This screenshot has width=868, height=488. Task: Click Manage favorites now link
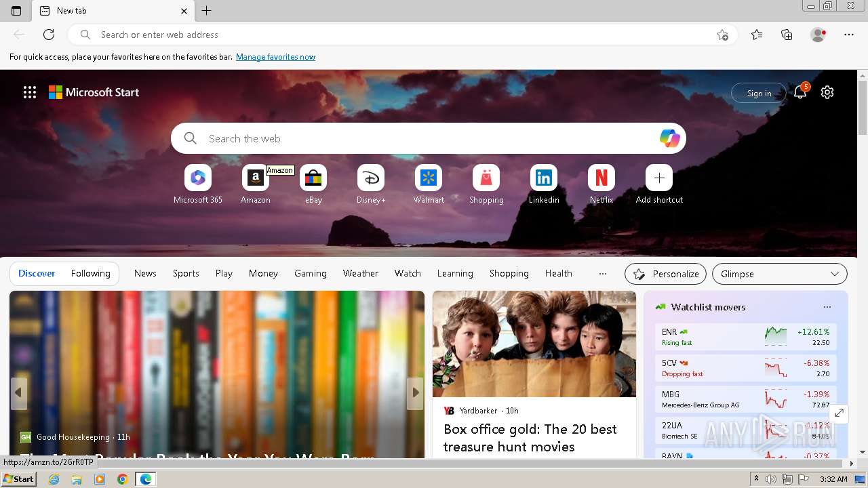tap(275, 57)
